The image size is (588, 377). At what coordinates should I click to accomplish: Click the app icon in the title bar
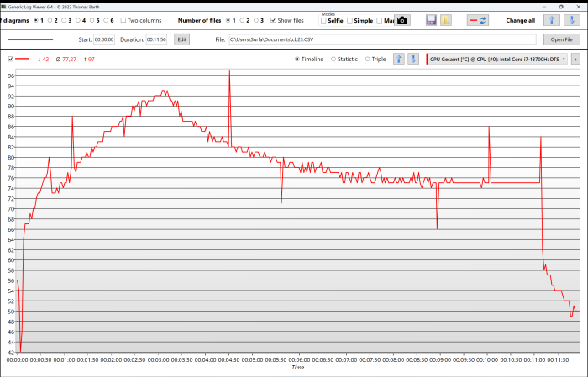(x=3, y=7)
